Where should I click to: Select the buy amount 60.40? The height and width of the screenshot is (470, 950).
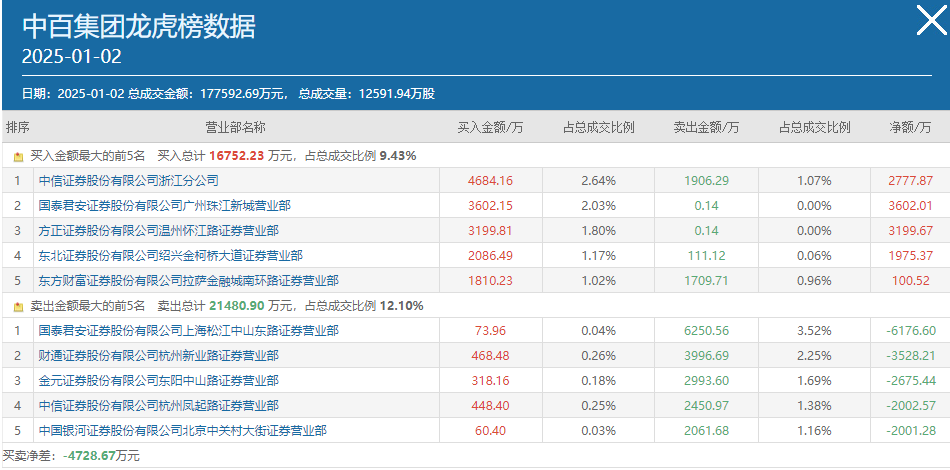coord(490,431)
